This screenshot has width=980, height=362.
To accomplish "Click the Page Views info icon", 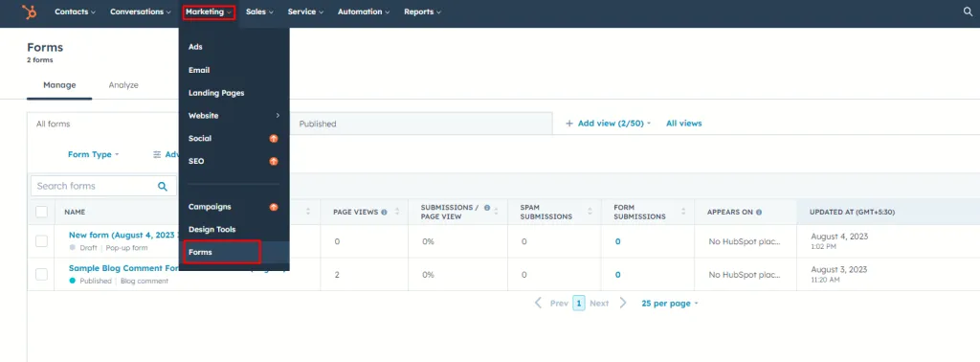I will [384, 212].
